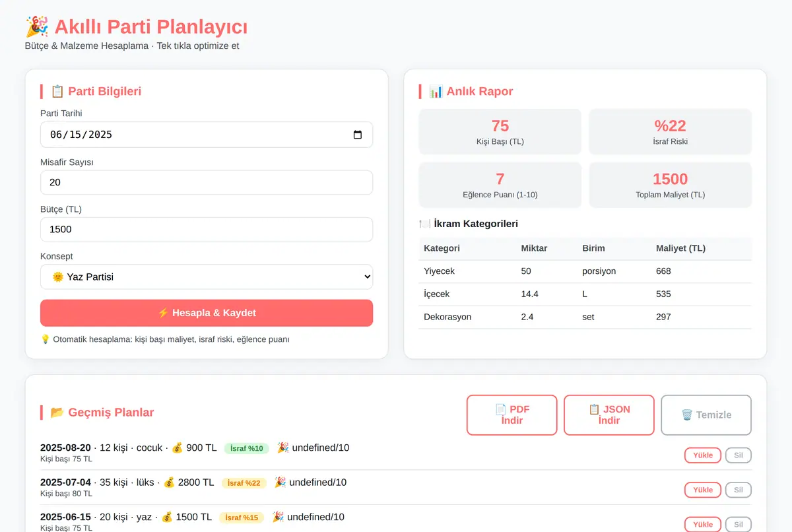This screenshot has height=532, width=792.
Task: Focus the Misafir Sayısı input
Action: (x=207, y=182)
